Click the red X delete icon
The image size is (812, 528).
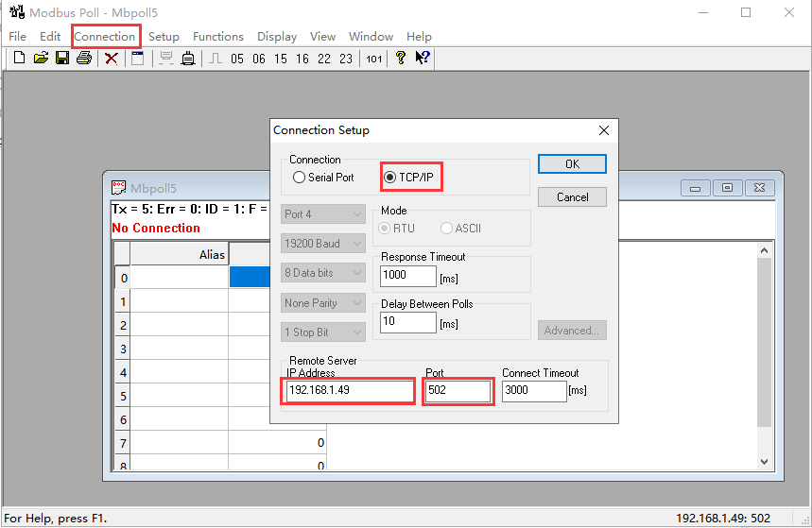[112, 59]
